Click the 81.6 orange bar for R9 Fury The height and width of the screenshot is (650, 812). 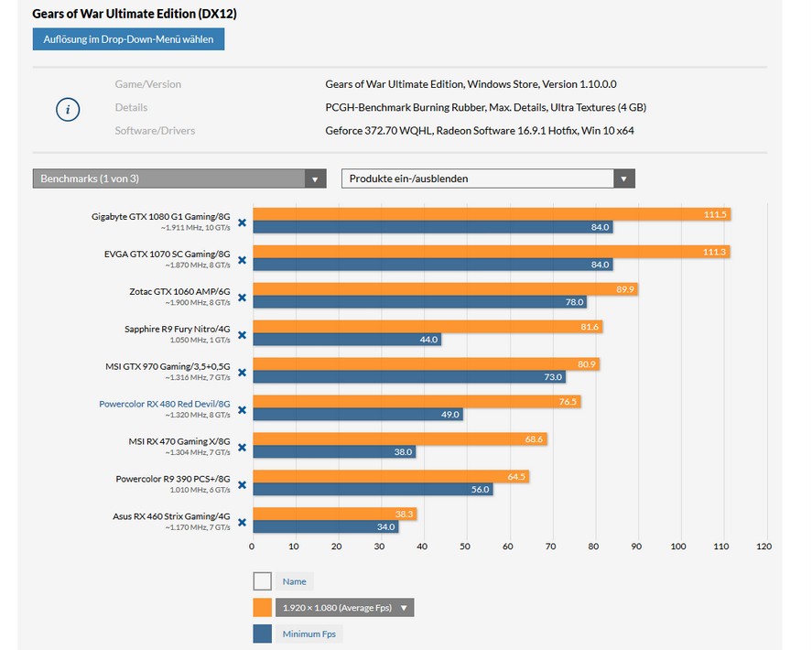point(428,327)
